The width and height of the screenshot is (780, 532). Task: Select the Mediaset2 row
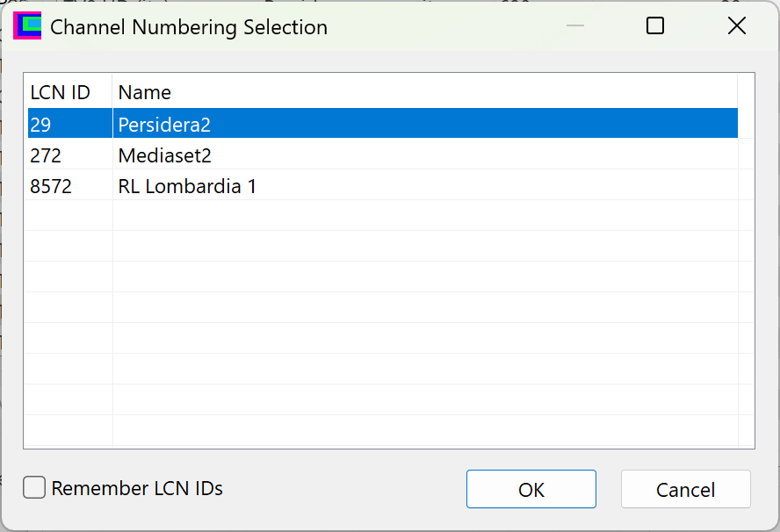pos(165,156)
